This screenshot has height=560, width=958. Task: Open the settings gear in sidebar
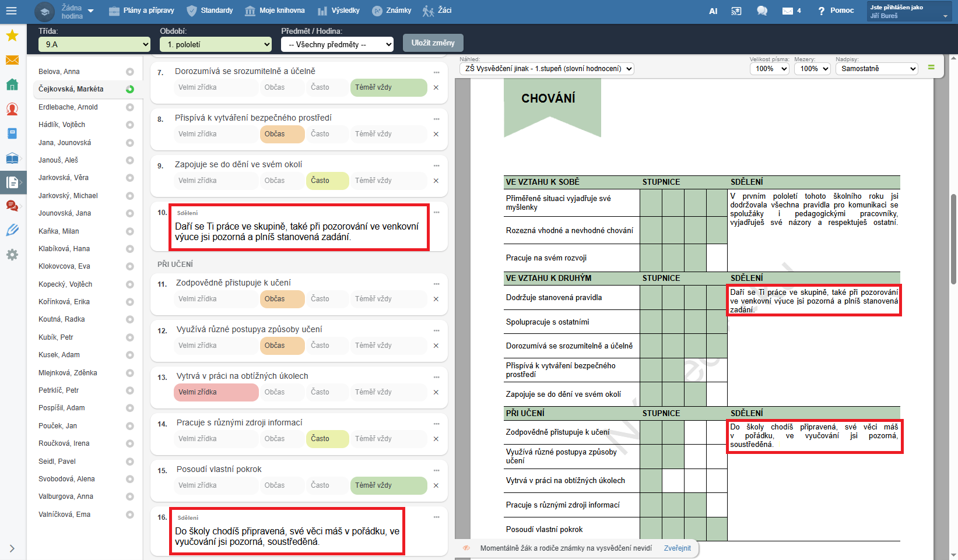pos(12,255)
